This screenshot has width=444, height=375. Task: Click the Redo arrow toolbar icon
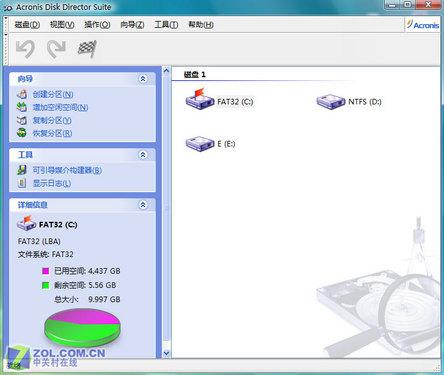[x=56, y=49]
